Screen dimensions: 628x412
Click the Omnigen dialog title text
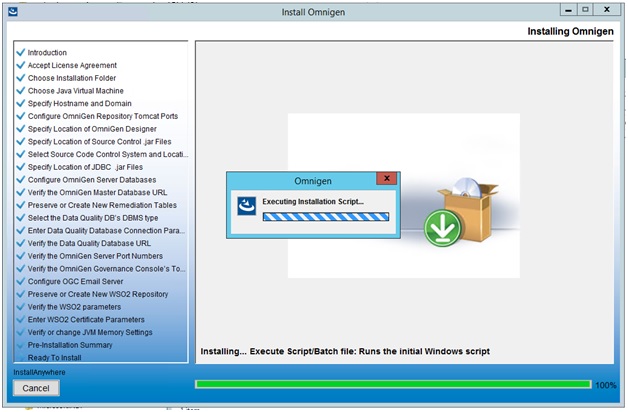click(313, 181)
